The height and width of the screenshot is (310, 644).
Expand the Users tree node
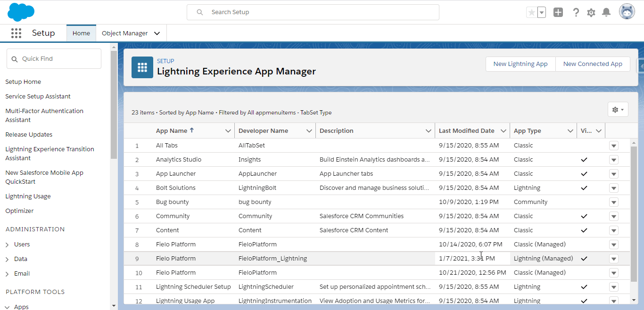(7, 245)
